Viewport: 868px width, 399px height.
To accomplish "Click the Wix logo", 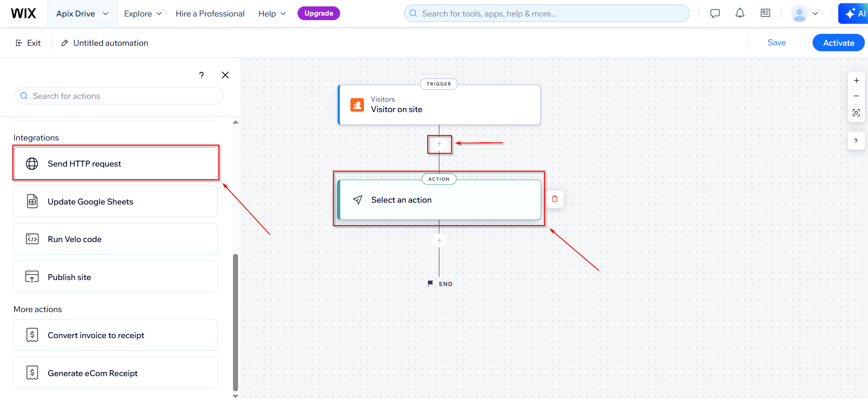I will coord(23,13).
